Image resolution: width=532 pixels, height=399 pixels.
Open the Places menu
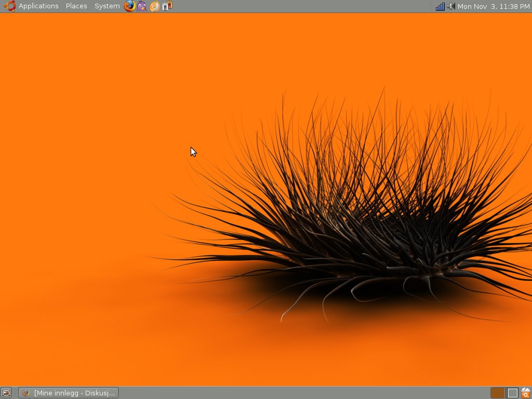(x=76, y=6)
